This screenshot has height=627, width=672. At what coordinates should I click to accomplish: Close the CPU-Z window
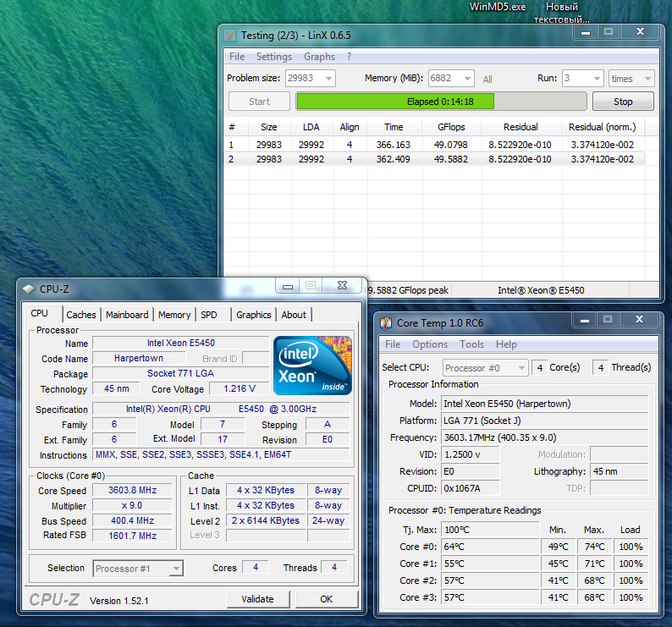pos(342,285)
